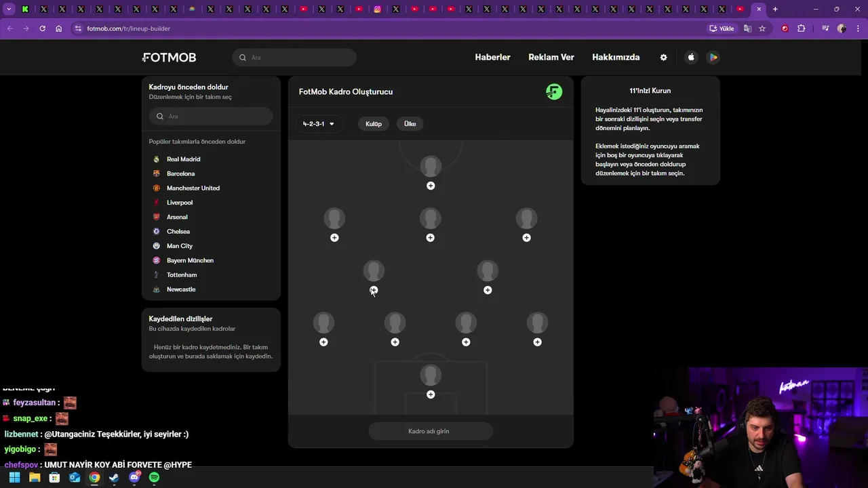Open the Windows Start menu
The image size is (868, 488).
tap(14, 478)
